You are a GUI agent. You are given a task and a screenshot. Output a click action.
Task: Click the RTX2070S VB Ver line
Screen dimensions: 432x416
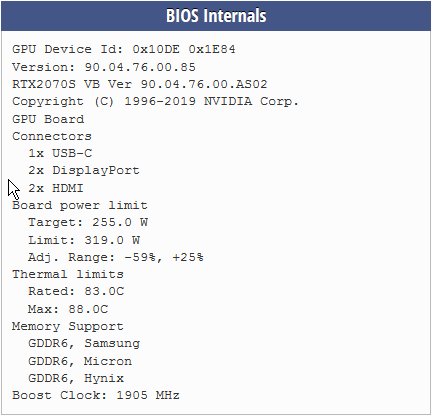[x=140, y=84]
